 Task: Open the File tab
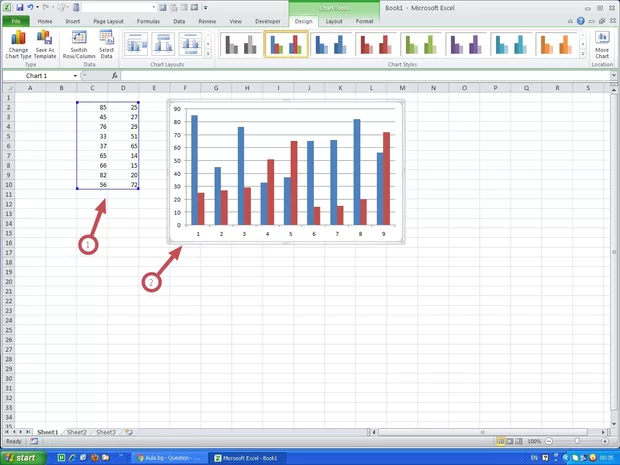point(16,21)
